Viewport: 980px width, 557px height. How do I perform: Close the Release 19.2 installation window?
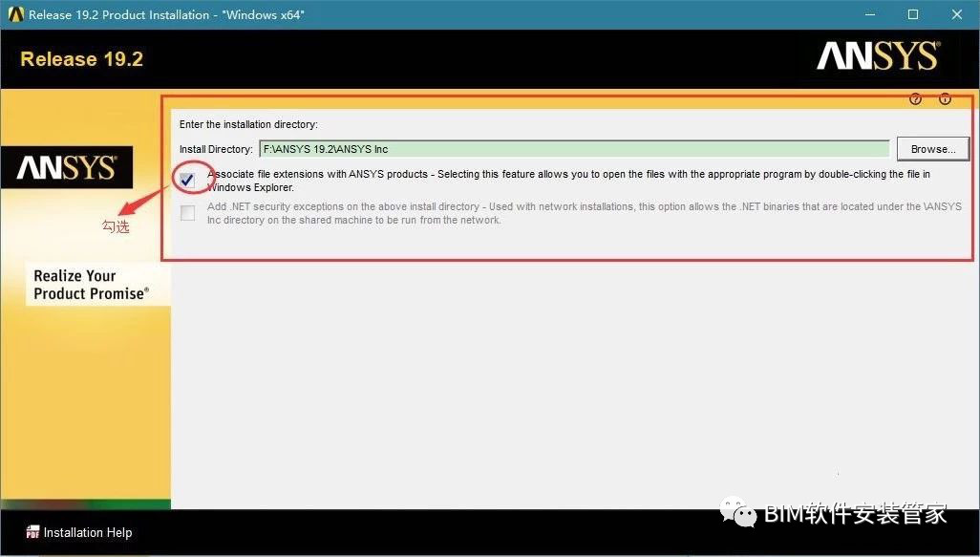(x=957, y=14)
